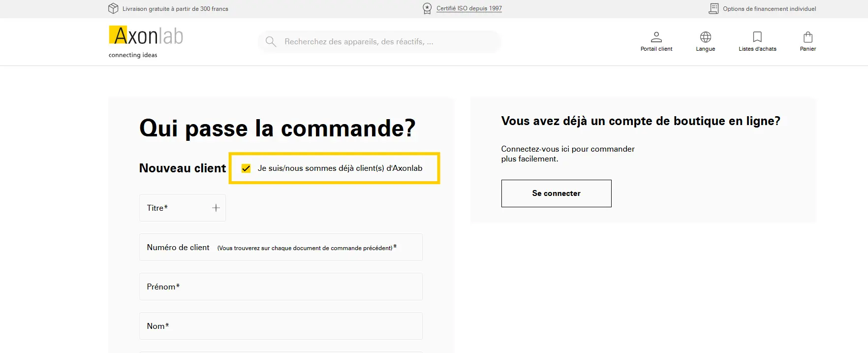
Task: Click 'Livraison gratuite à partir de 300 francs'
Action: click(175, 9)
